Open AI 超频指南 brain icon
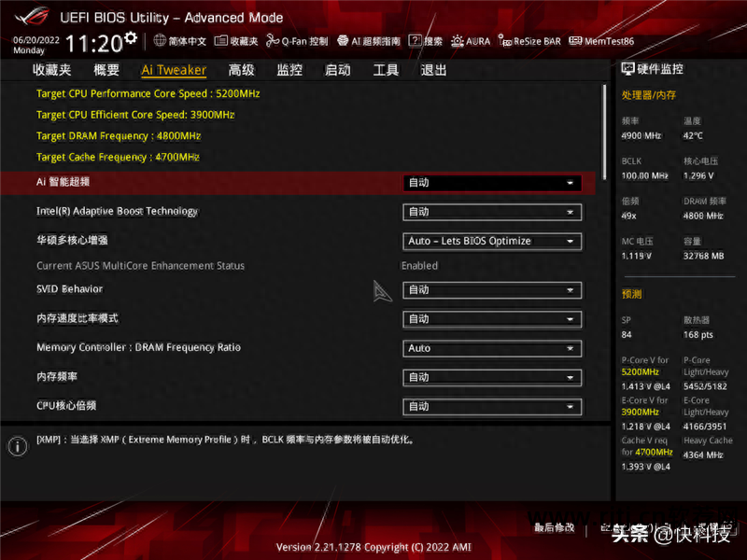 [x=343, y=41]
